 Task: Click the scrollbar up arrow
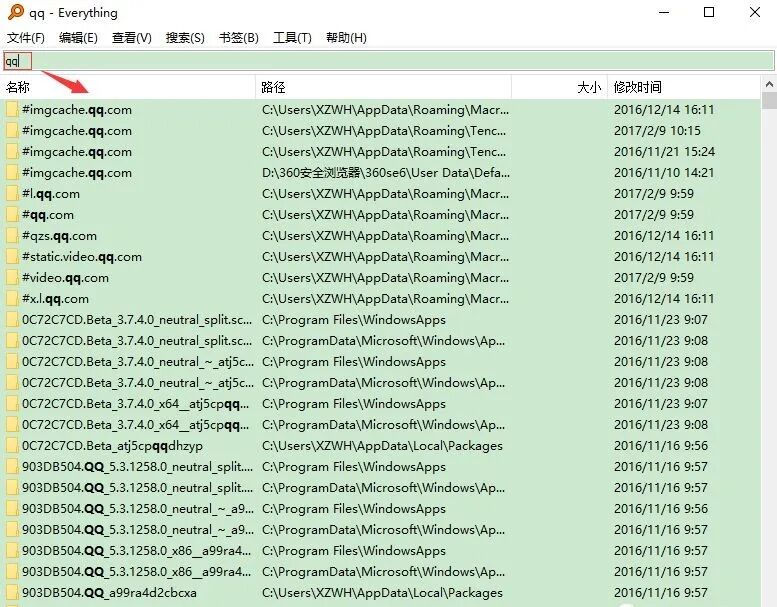coord(769,84)
